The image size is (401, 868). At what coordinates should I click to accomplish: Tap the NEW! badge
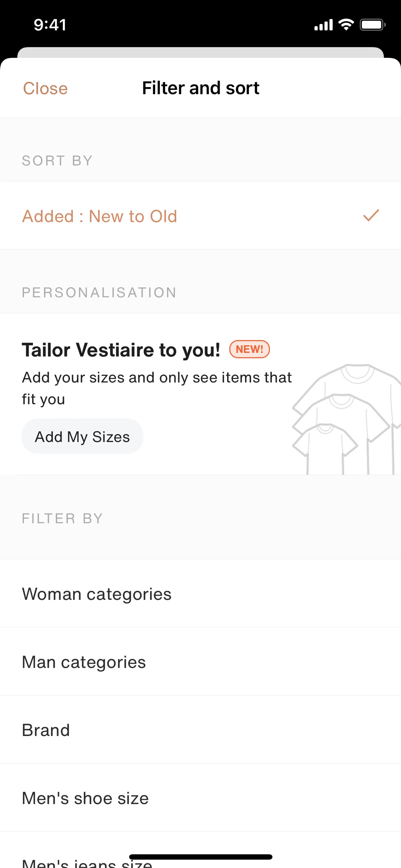(249, 349)
